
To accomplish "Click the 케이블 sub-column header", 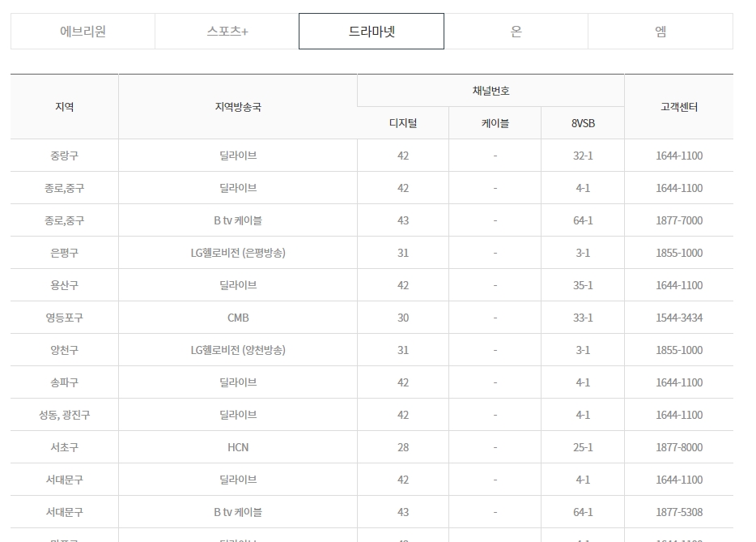I will coord(489,122).
